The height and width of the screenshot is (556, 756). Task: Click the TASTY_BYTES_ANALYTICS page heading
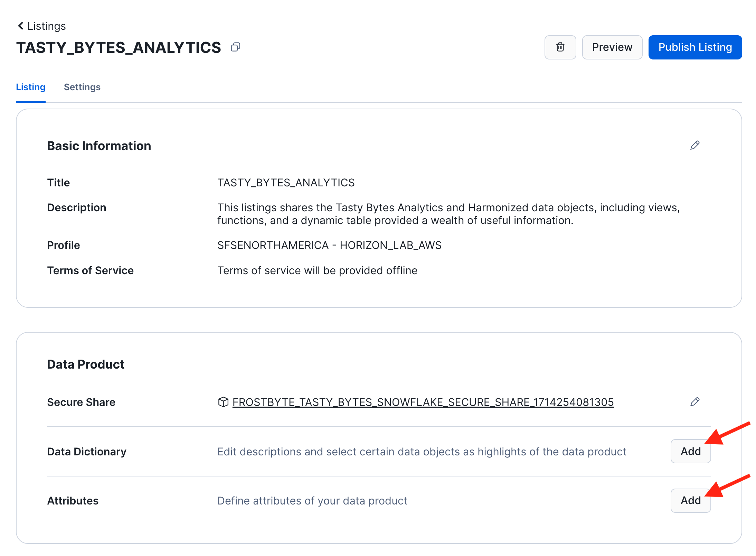pyautogui.click(x=119, y=47)
